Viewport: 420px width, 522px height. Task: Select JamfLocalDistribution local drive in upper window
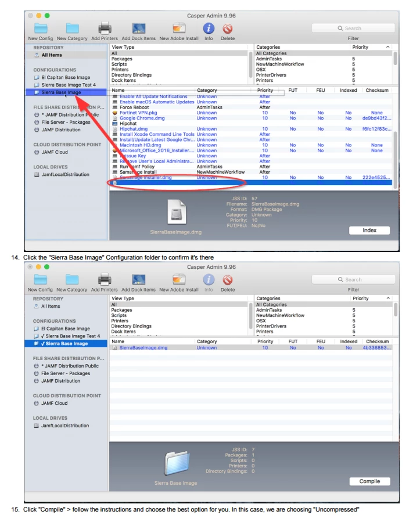click(x=65, y=174)
